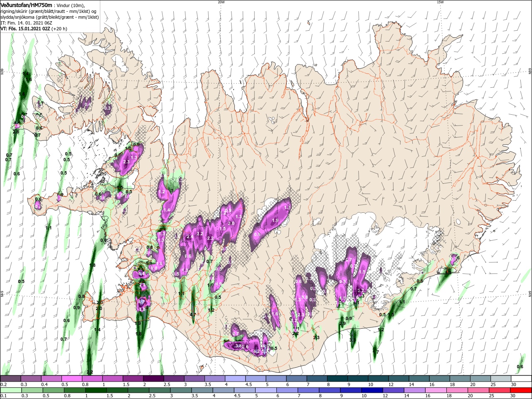Viewport: 532px width, 399px height.
Task: Click the 'rigning/skúrir' legend description line
Action: (x=48, y=11)
